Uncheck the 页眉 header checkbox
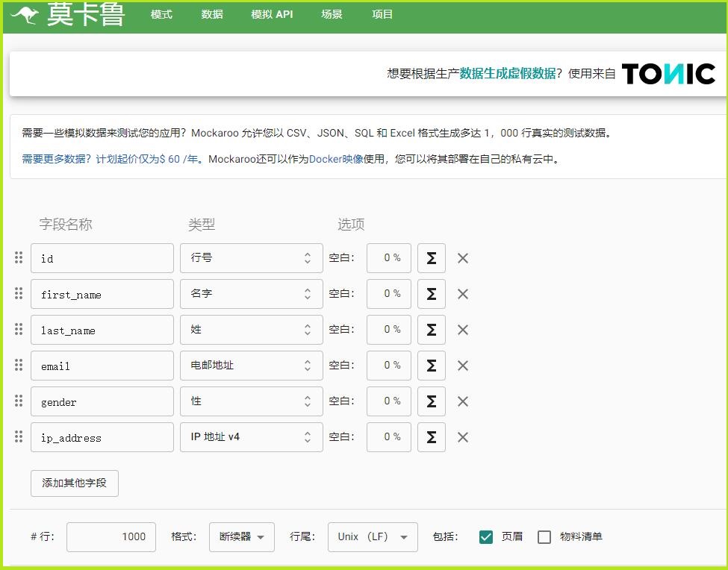The image size is (728, 570). click(486, 537)
